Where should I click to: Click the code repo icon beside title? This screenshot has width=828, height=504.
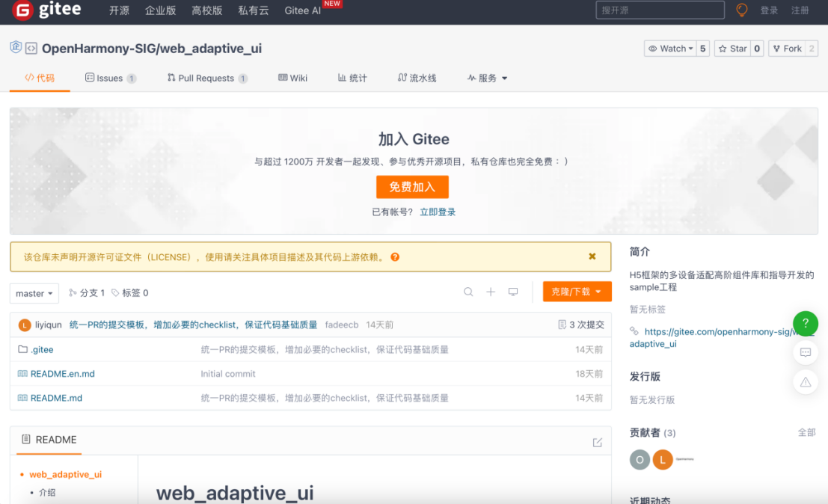(31, 49)
